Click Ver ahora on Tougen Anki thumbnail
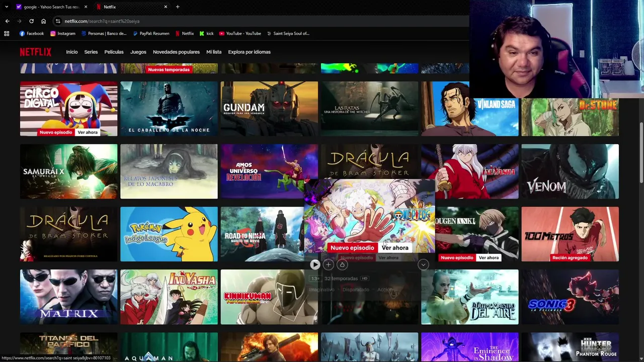 [489, 257]
